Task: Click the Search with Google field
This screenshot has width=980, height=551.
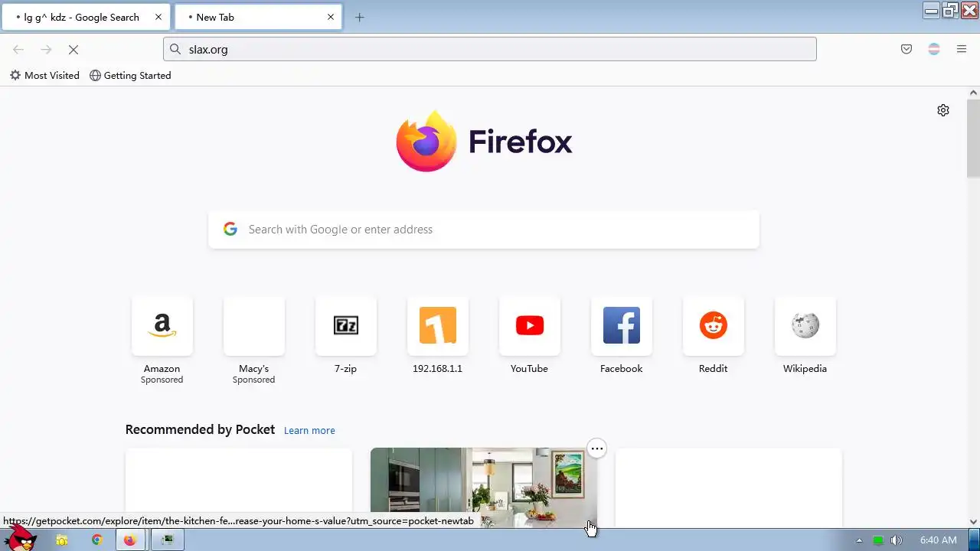Action: 484,230
